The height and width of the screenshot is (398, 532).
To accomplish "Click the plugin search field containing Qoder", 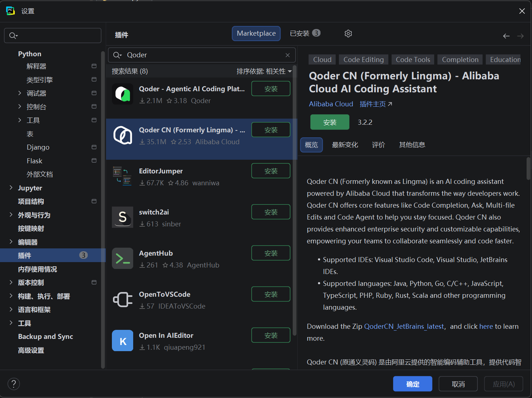I will pyautogui.click(x=202, y=55).
